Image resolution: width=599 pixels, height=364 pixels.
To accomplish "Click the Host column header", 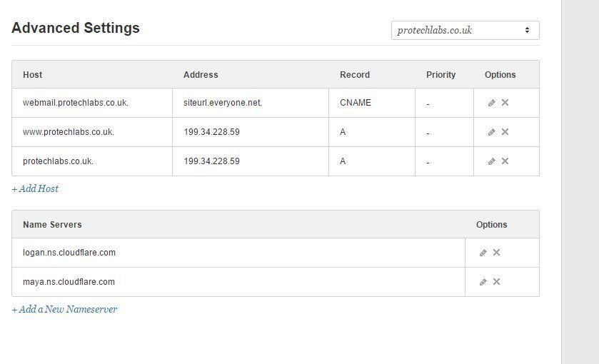I will 32,75.
